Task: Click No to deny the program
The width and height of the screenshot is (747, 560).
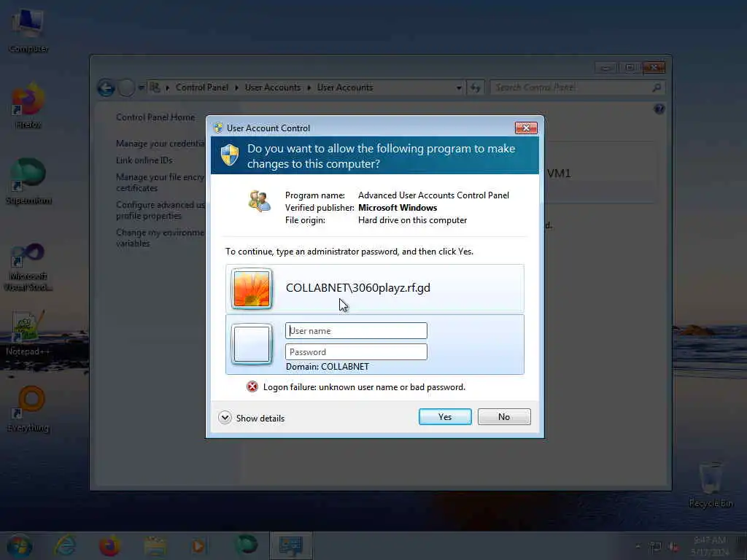Action: coord(504,416)
